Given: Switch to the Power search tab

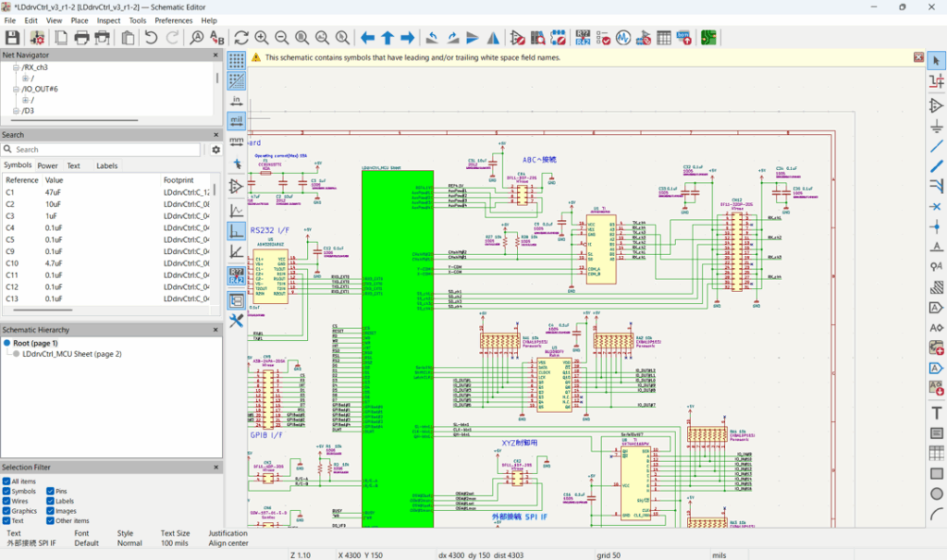Looking at the screenshot, I should click(x=48, y=166).
